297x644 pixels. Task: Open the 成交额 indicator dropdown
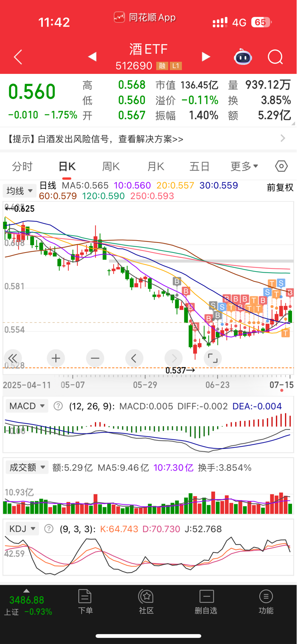[x=27, y=467]
